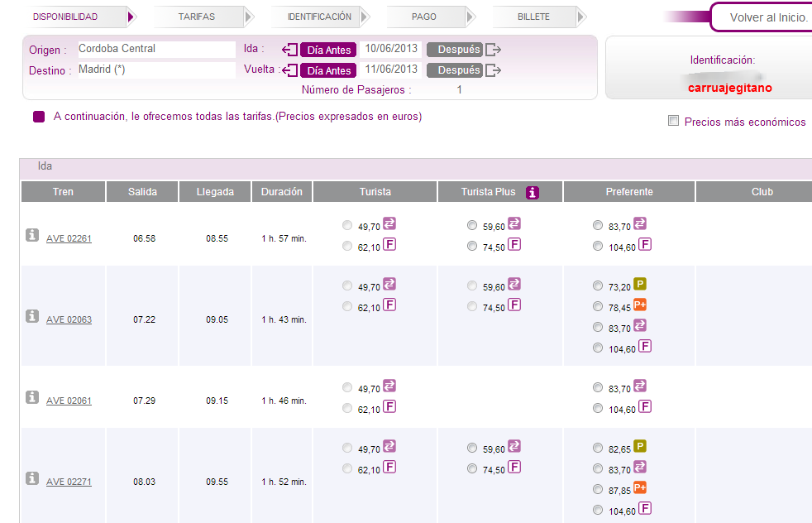Viewport: 812px width, 523px height.
Task: Click the Origen field Cordoba Central
Action: point(157,50)
